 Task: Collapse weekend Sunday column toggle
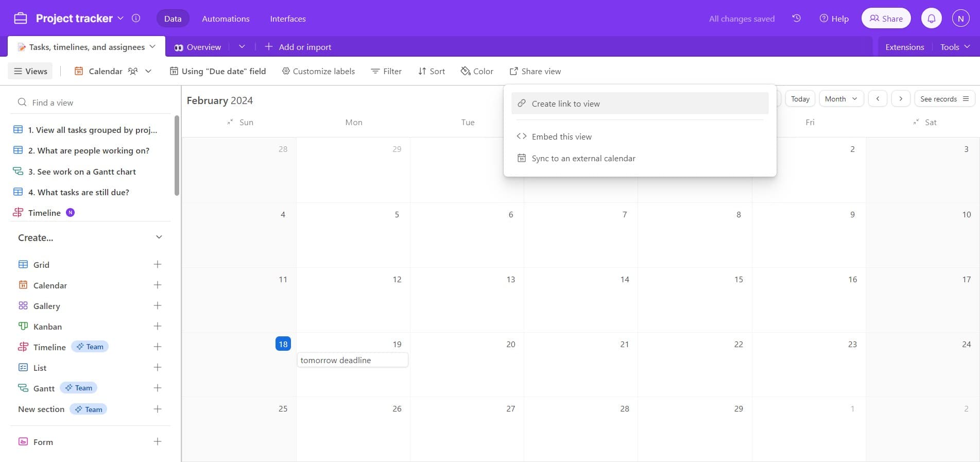230,122
